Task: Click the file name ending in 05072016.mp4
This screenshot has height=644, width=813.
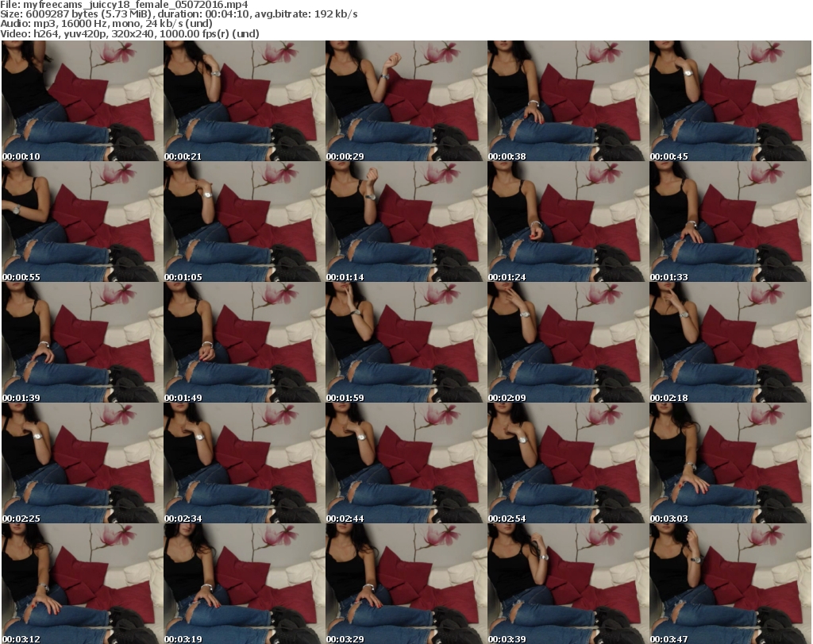Action: coord(135,5)
